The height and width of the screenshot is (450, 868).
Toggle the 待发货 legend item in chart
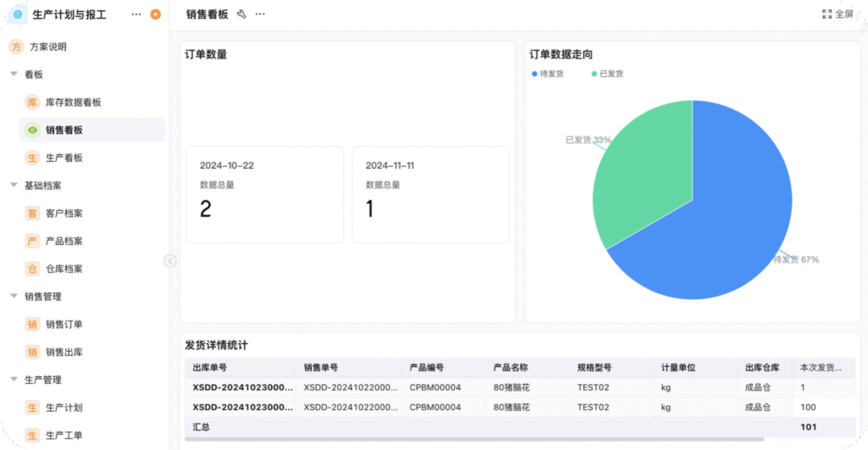tap(548, 75)
